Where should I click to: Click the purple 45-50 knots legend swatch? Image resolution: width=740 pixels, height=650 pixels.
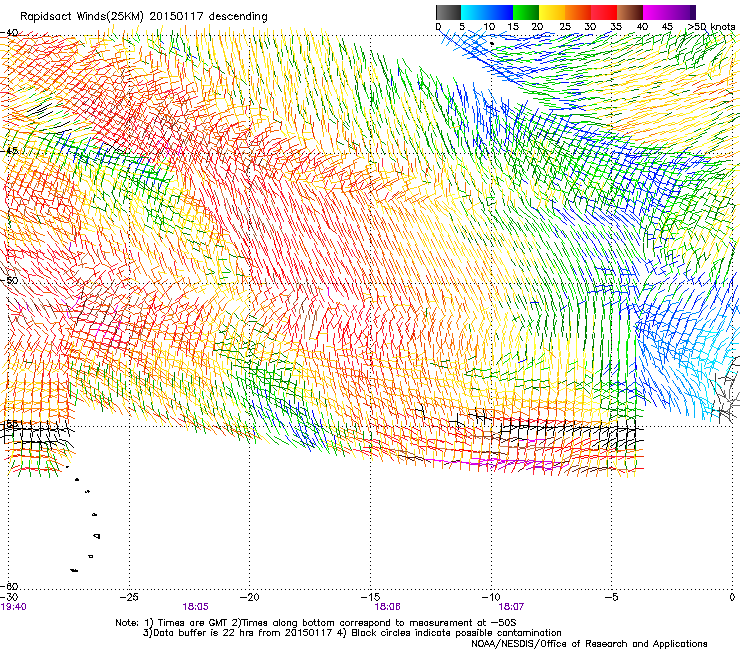click(x=682, y=12)
